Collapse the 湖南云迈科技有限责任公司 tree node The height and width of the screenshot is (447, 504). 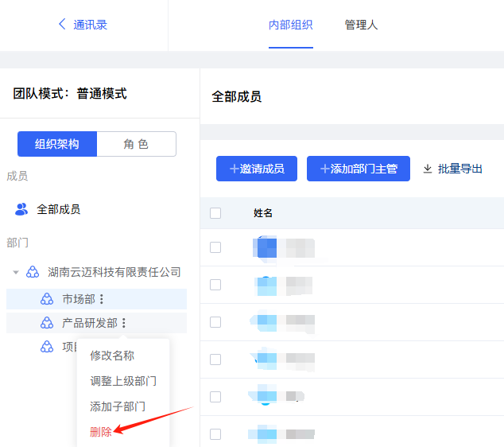16,272
